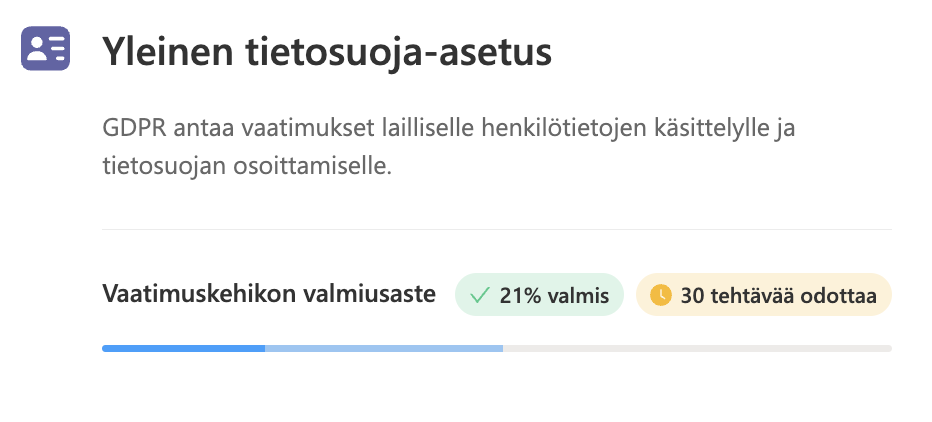Click the dark blue completed progress segment
This screenshot has width=932, height=422.
[184, 348]
